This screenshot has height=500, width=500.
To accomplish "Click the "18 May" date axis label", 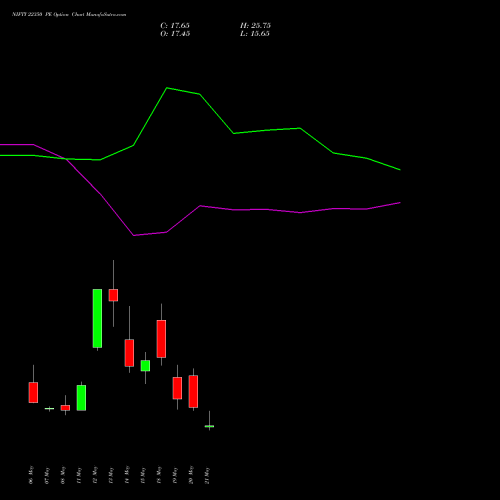I will tap(159, 475).
